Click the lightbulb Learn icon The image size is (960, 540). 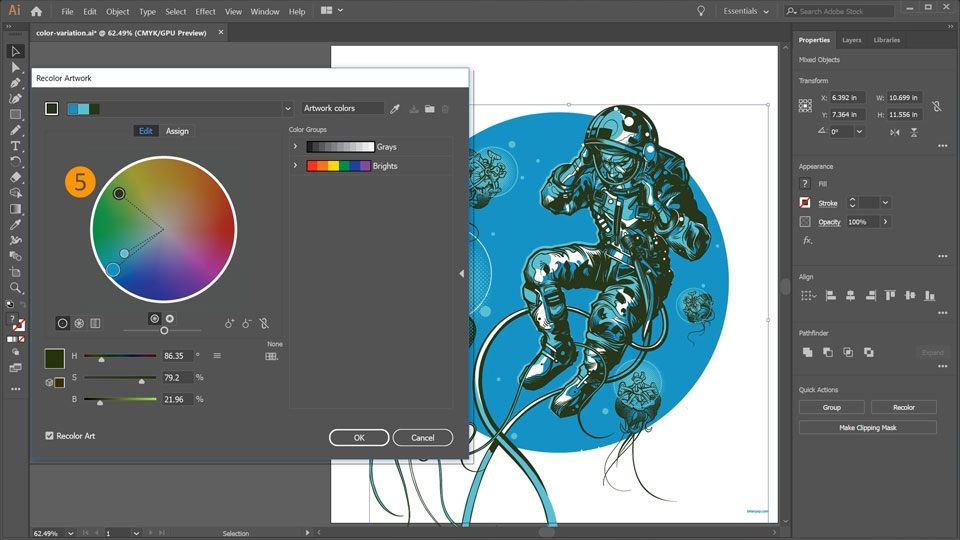tap(701, 11)
